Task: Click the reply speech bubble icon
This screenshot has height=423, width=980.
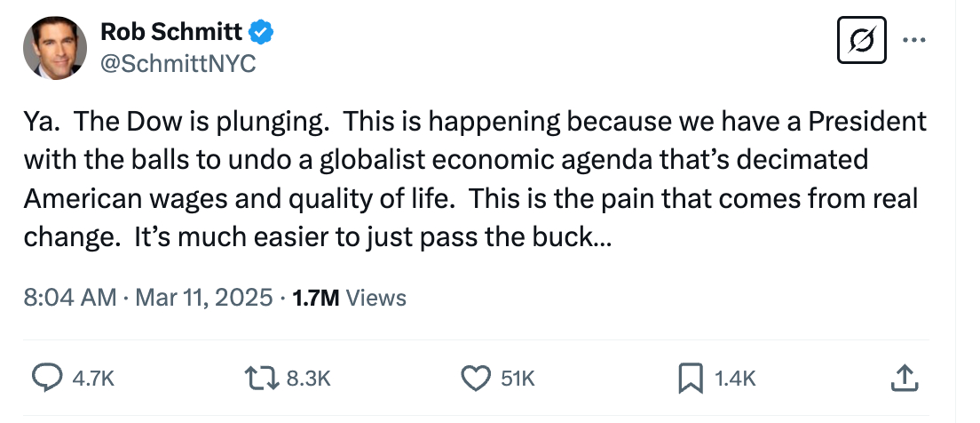Action: pyautogui.click(x=45, y=379)
